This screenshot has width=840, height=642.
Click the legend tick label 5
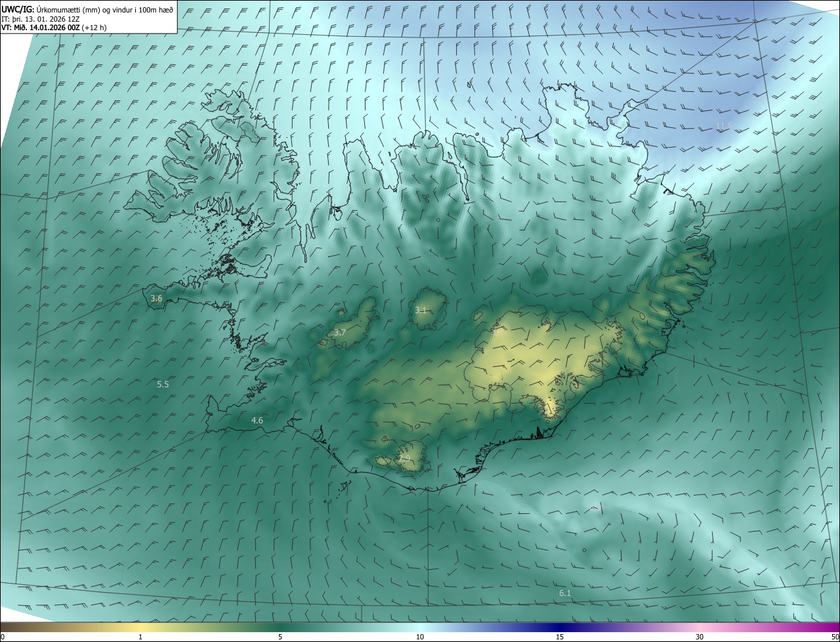pos(280,637)
